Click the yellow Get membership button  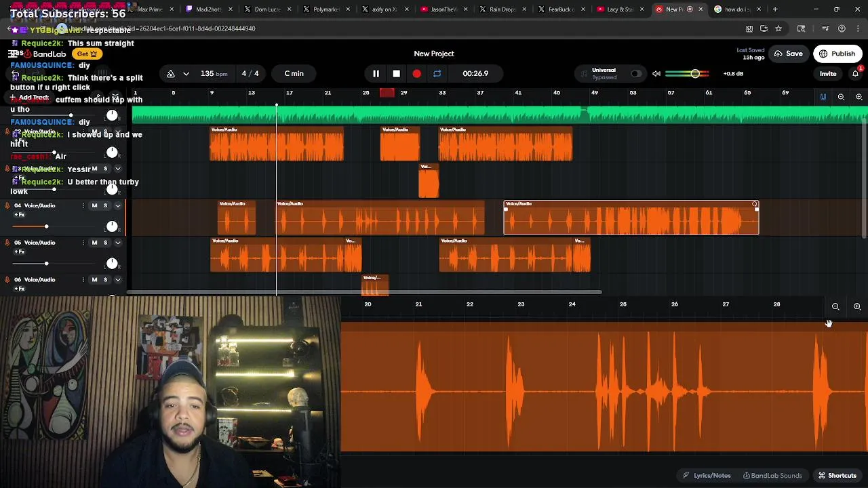[x=87, y=54]
